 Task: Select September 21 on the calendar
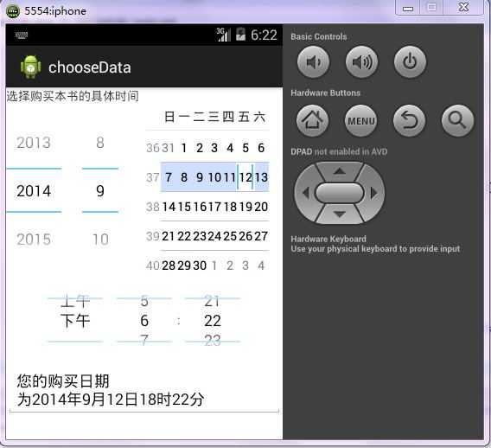[x=169, y=236]
